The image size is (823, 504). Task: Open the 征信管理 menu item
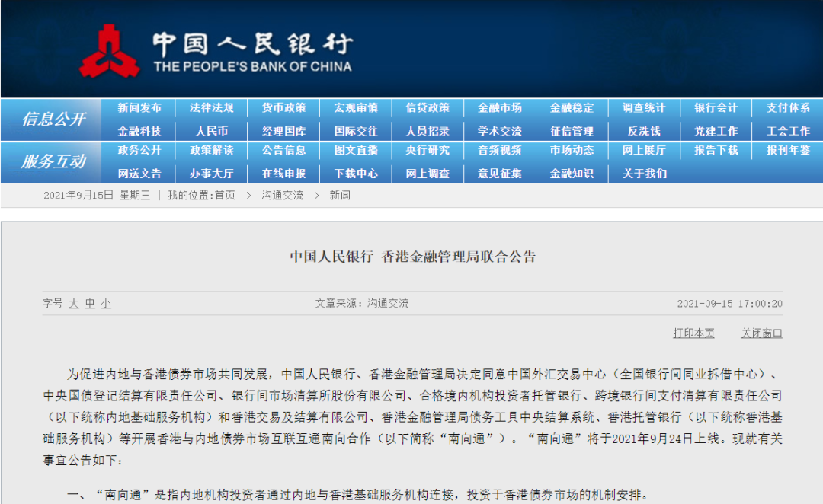[572, 130]
